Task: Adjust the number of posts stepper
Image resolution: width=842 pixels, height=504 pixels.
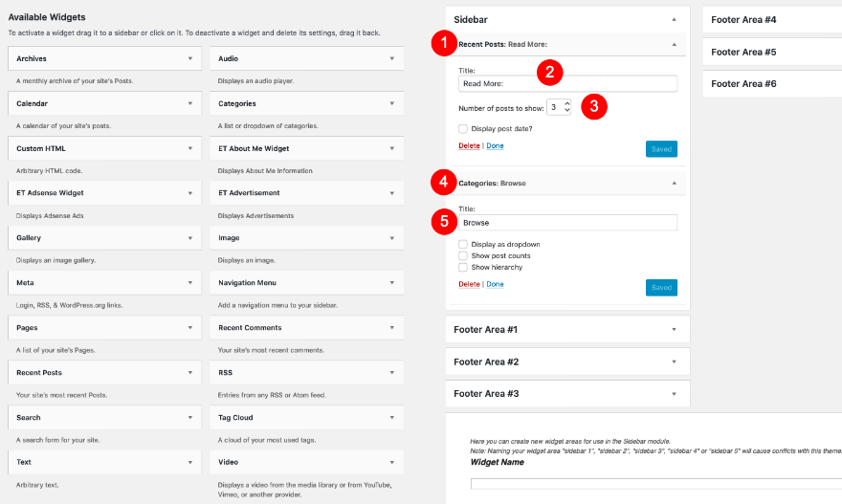Action: [566, 107]
